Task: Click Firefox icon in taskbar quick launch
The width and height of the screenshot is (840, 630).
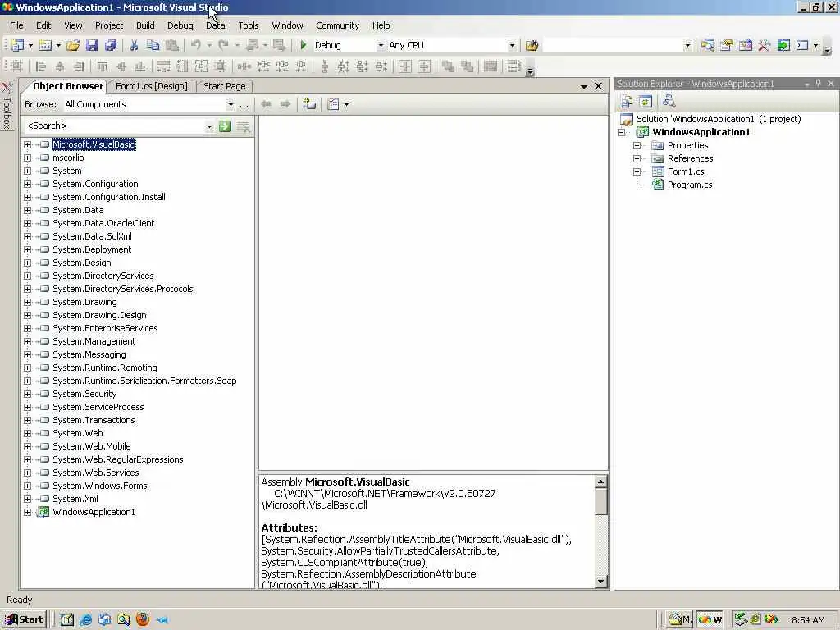Action: (143, 620)
